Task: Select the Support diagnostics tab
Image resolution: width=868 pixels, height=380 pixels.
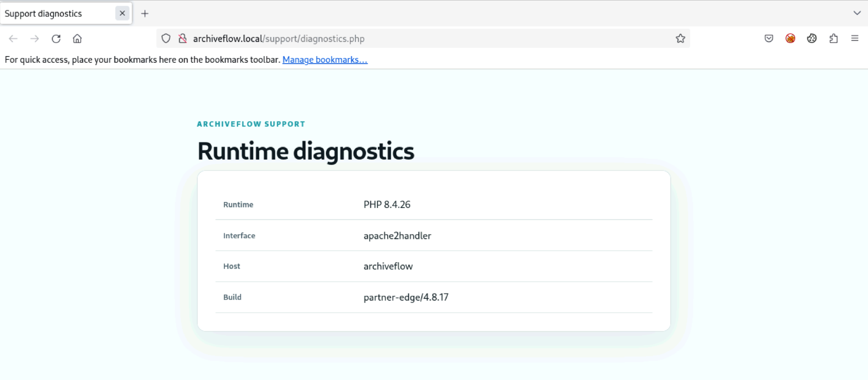Action: tap(66, 14)
